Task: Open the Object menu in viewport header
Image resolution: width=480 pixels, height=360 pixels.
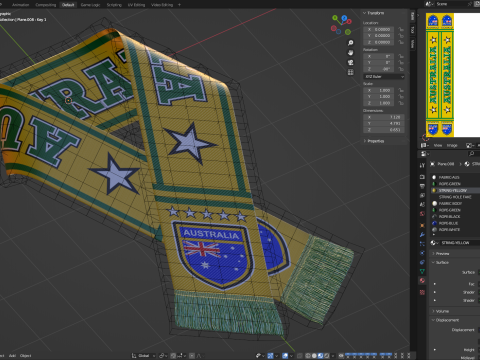Action: (x=25, y=356)
